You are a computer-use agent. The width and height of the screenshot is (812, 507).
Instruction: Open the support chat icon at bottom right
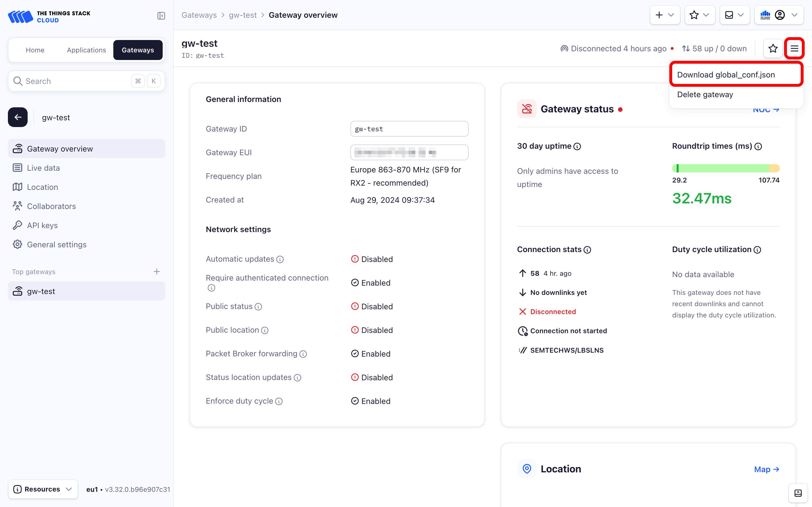(x=798, y=493)
